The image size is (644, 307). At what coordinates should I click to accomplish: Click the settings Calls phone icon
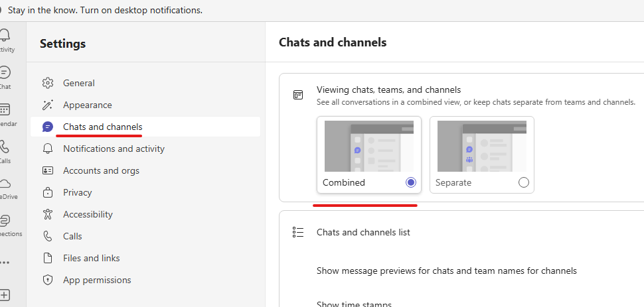[x=48, y=236]
